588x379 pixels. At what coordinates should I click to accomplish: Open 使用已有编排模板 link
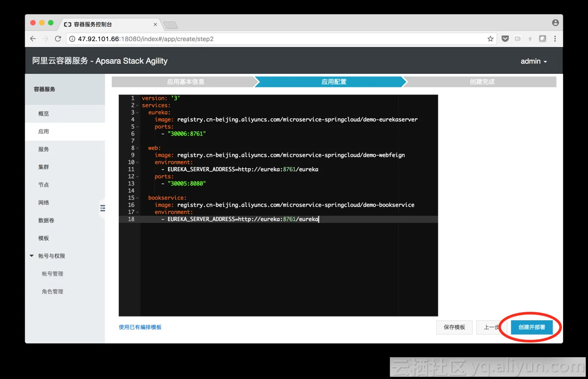[x=140, y=327]
